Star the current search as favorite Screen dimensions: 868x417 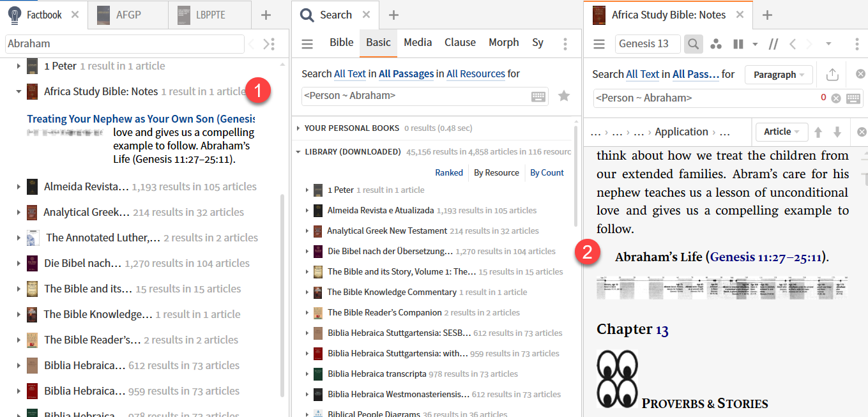pos(563,96)
